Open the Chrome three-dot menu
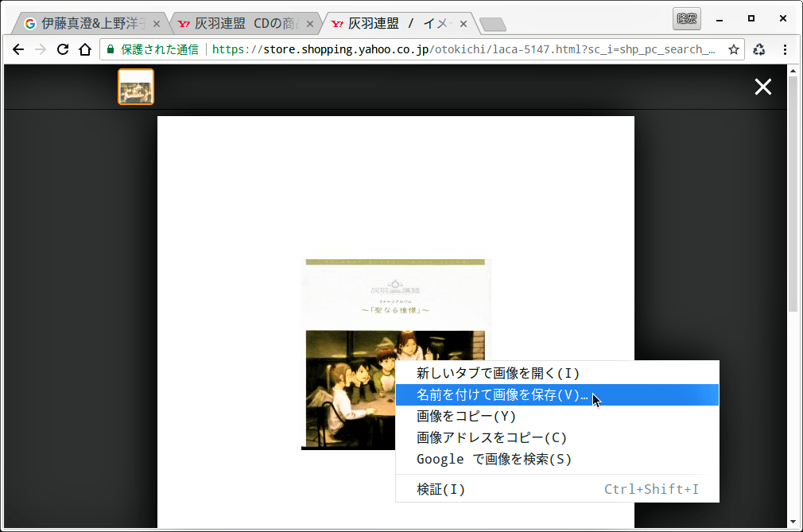The width and height of the screenshot is (803, 532). click(785, 49)
